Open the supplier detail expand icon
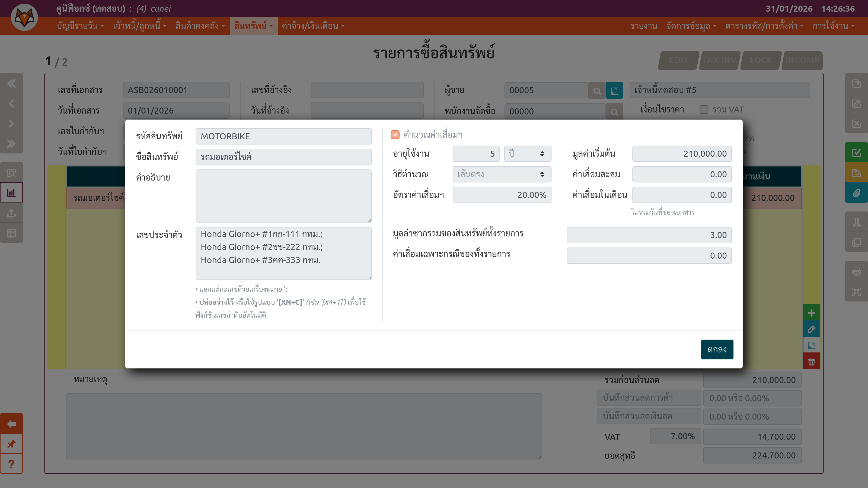The height and width of the screenshot is (488, 868). point(614,91)
